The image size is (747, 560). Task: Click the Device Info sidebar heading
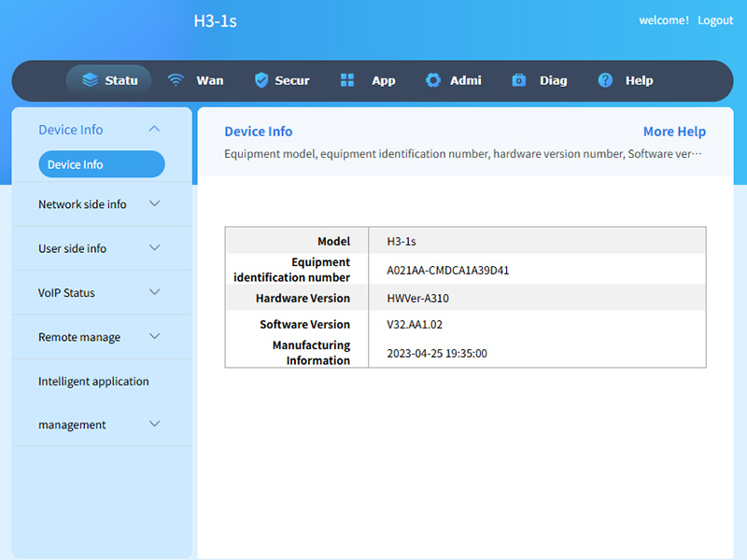(71, 130)
